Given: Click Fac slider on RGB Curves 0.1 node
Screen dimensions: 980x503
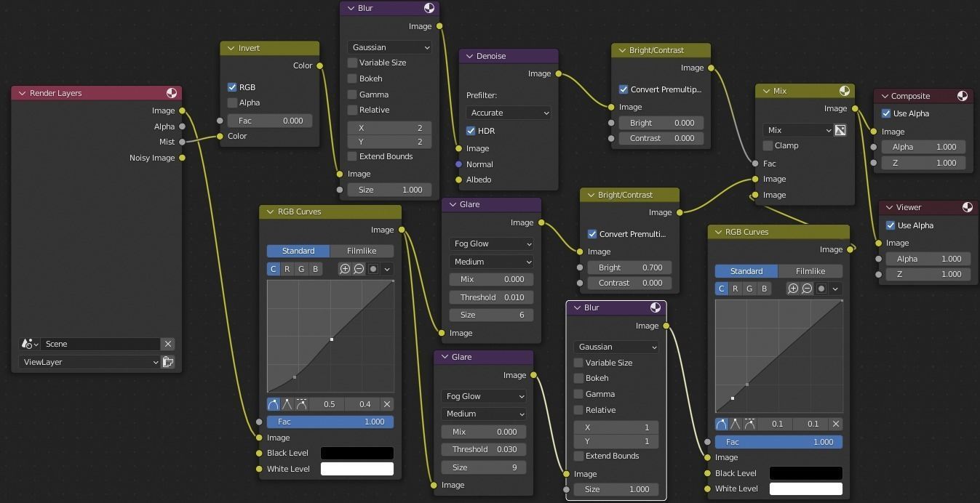Looking at the screenshot, I should click(x=778, y=442).
